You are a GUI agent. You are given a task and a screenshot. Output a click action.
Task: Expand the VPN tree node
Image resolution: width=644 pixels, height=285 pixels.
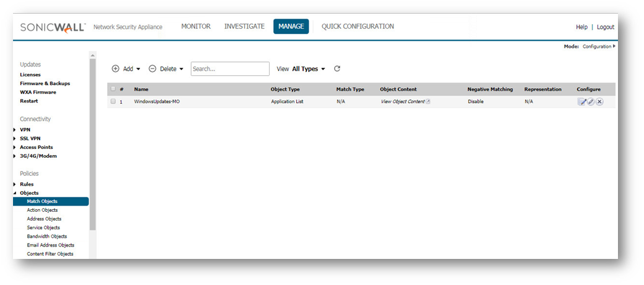pyautogui.click(x=14, y=130)
